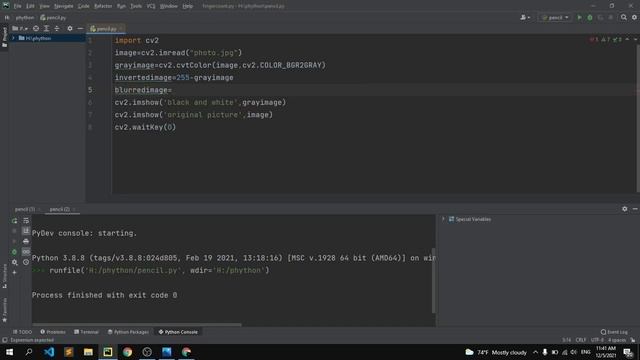The image size is (640, 360).
Task: Hide the Python console panel
Action: coord(635,209)
